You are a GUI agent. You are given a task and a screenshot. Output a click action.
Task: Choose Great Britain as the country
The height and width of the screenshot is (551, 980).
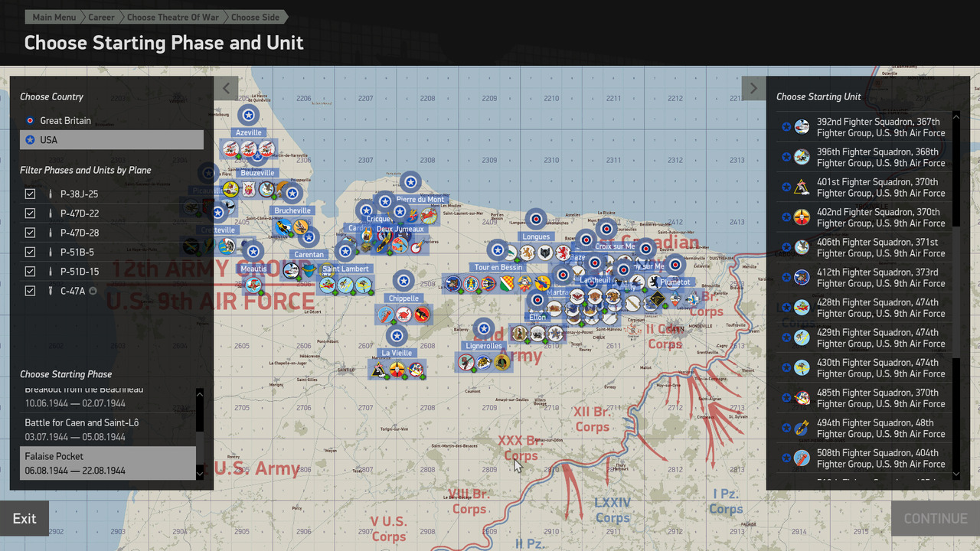tap(65, 121)
